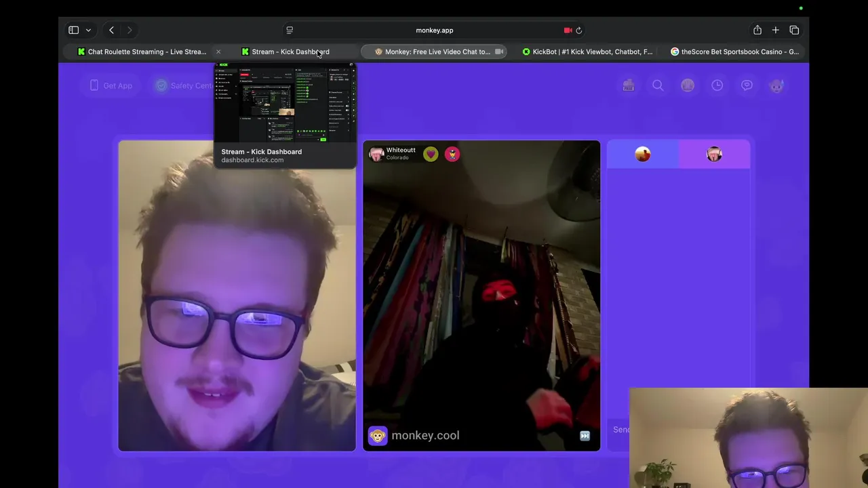The image size is (868, 488).
Task: Toggle the Safari sidebar button
Action: (x=73, y=30)
